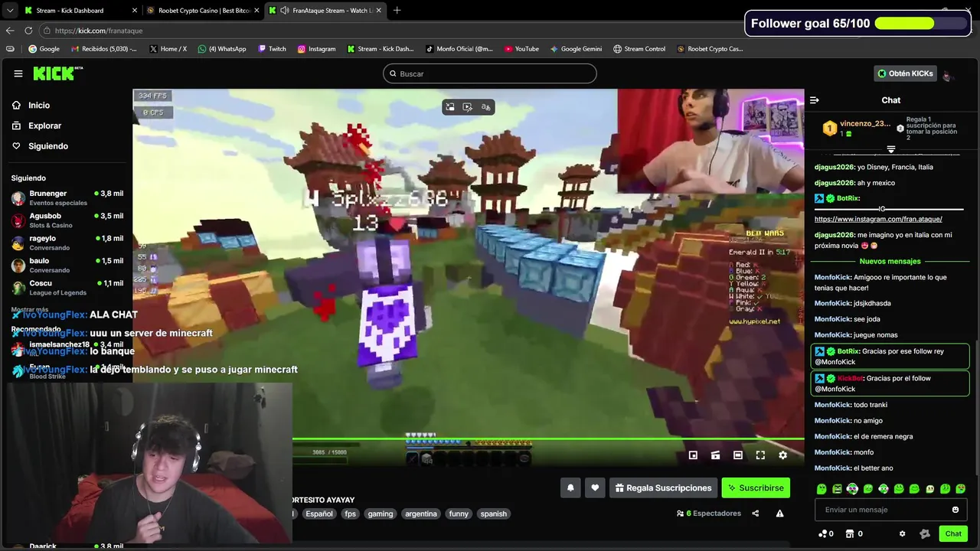Open Siguiendo in the sidebar
Screen dimensions: 980x551
[40, 146]
